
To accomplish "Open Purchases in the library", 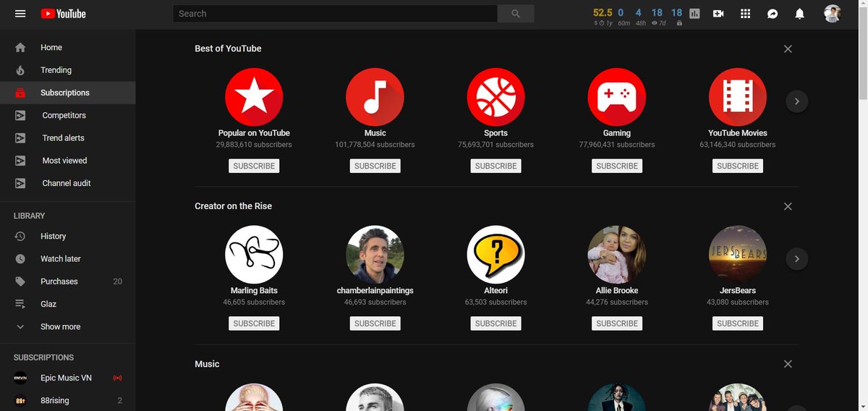I will (67, 281).
